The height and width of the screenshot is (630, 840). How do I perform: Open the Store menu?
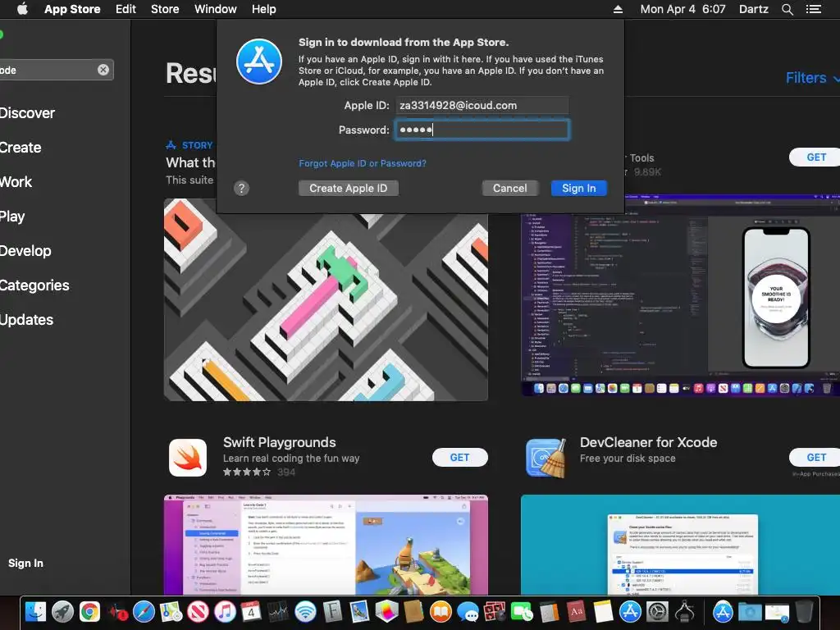coord(165,9)
